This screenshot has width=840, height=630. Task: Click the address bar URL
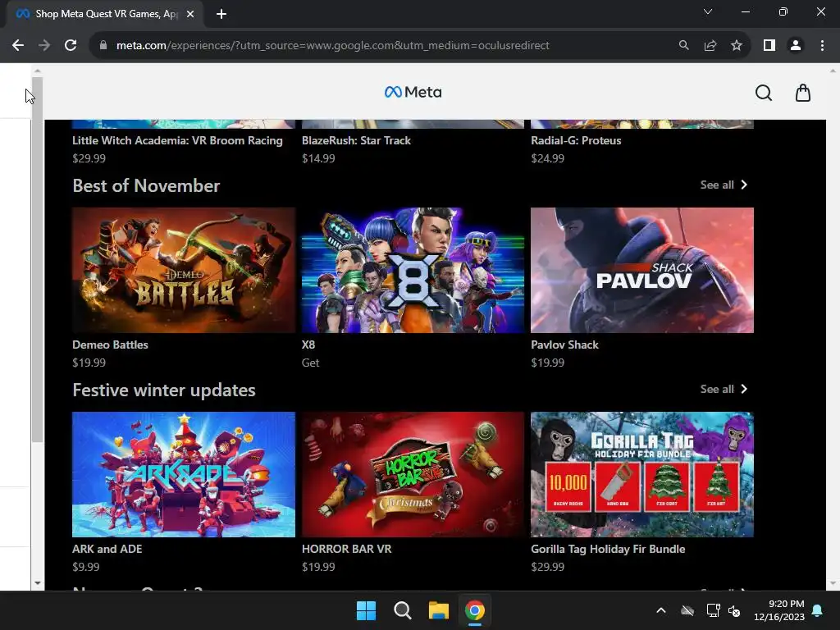(x=333, y=46)
